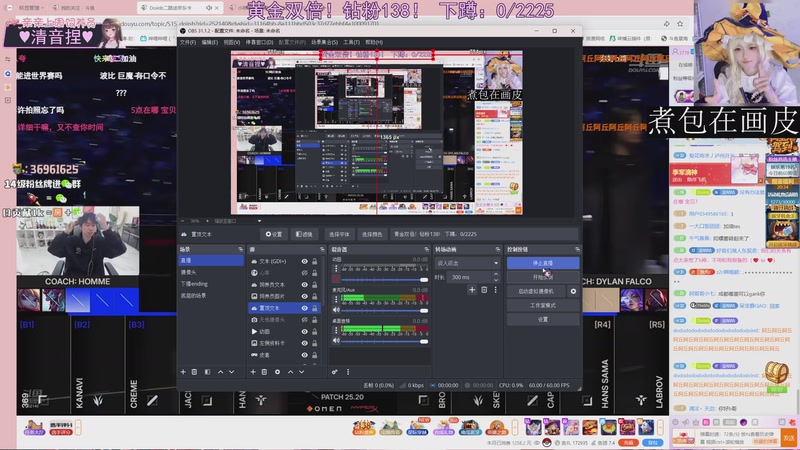Click 开始录制 start recording button

(x=543, y=277)
